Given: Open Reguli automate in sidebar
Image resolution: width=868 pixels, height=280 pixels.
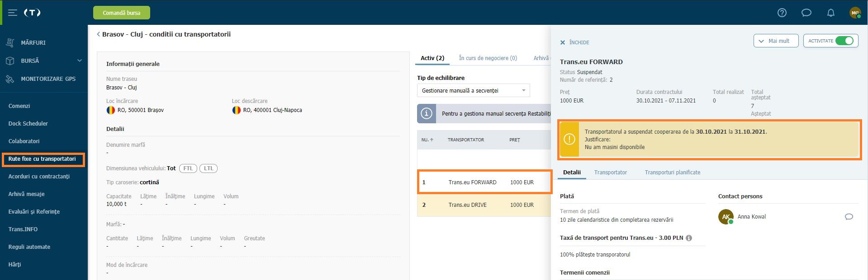Looking at the screenshot, I should click(29, 247).
